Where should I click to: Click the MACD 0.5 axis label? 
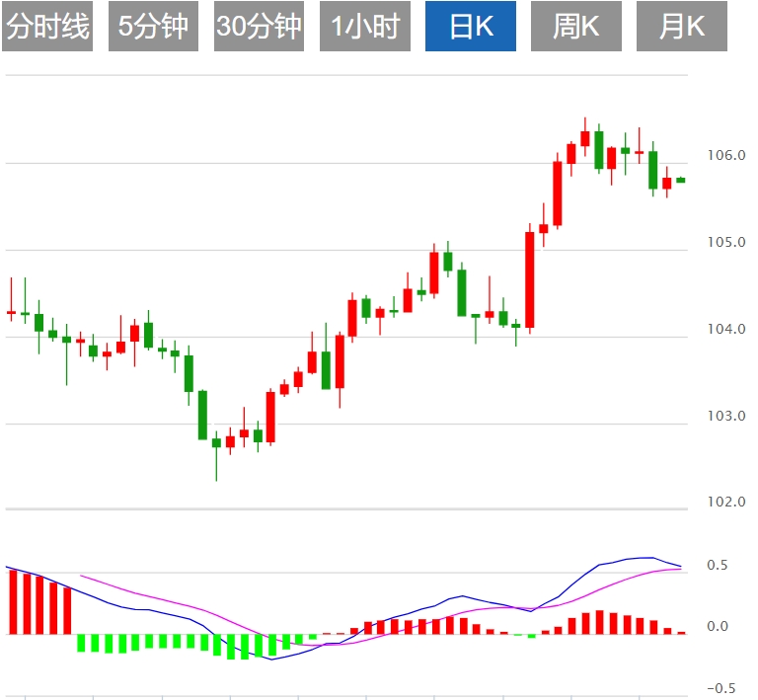pos(717,565)
